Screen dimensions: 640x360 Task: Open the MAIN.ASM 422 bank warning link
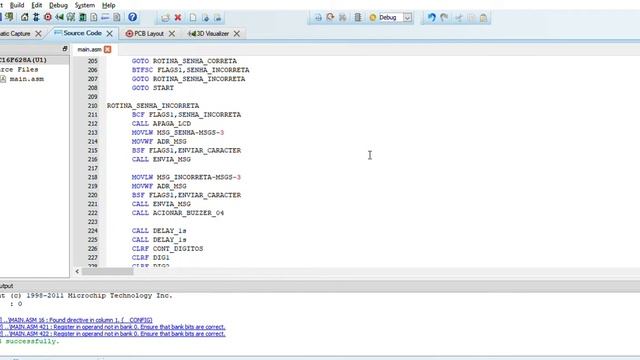pyautogui.click(x=113, y=333)
